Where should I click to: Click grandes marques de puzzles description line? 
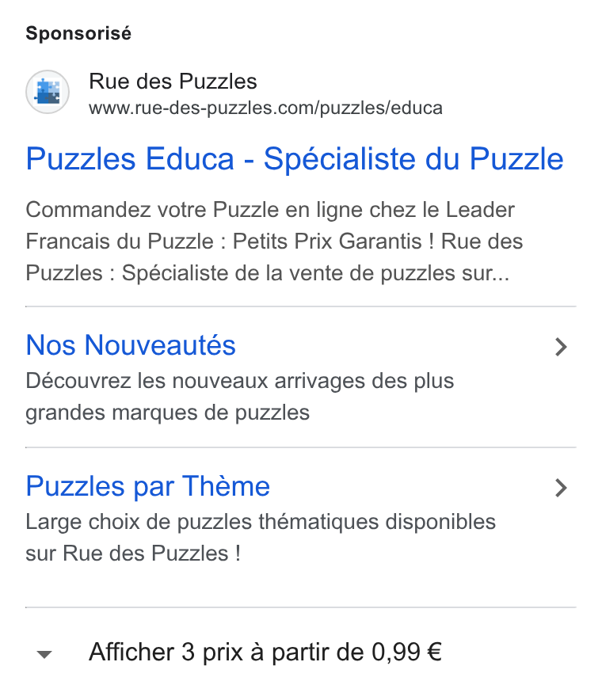167,413
